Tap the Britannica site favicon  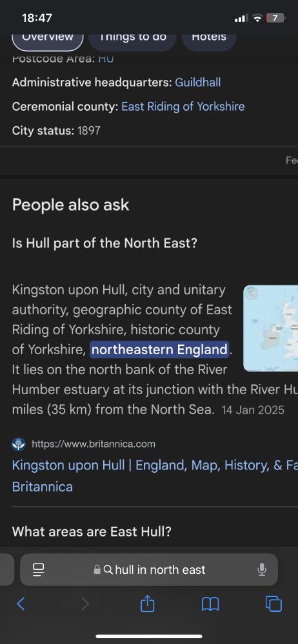coord(19,444)
